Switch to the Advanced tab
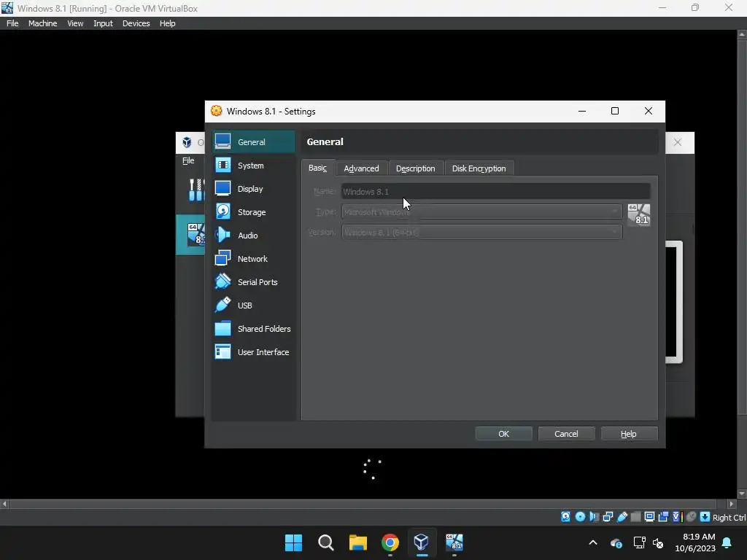Screen dimensions: 747x560 coord(361,168)
